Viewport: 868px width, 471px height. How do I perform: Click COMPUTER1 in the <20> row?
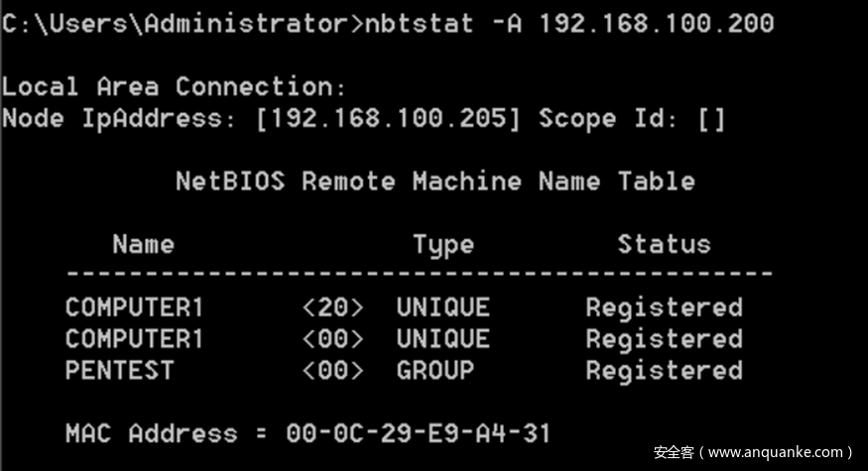tap(134, 307)
